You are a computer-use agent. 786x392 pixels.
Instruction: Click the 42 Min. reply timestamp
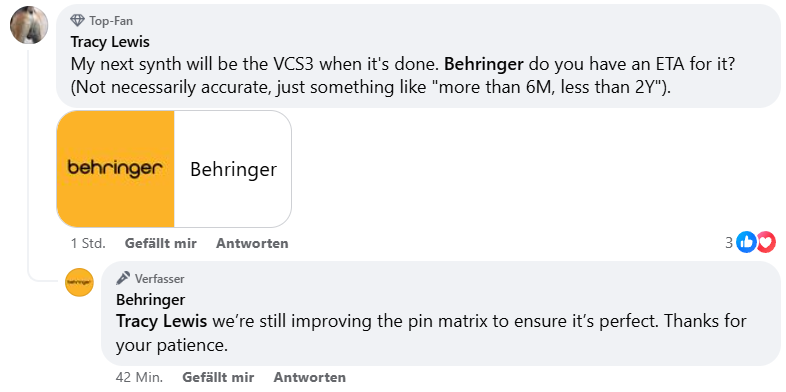coord(139,377)
